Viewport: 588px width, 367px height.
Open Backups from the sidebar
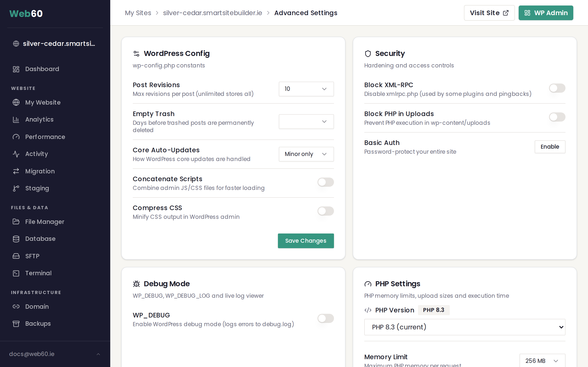[x=38, y=323]
